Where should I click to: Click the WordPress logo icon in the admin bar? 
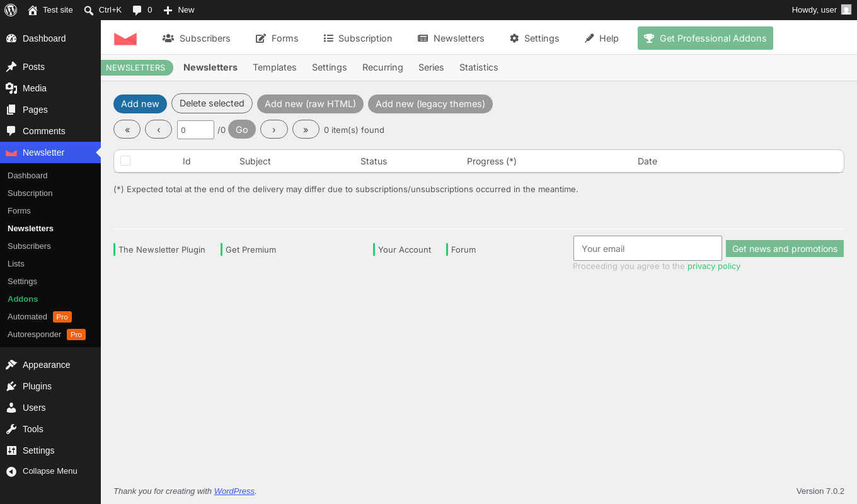pos(11,9)
